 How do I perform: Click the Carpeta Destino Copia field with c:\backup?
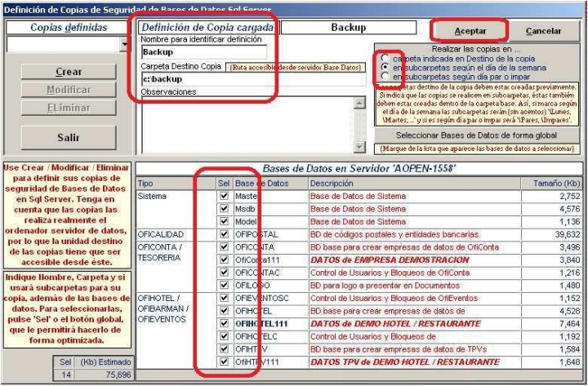(253, 79)
